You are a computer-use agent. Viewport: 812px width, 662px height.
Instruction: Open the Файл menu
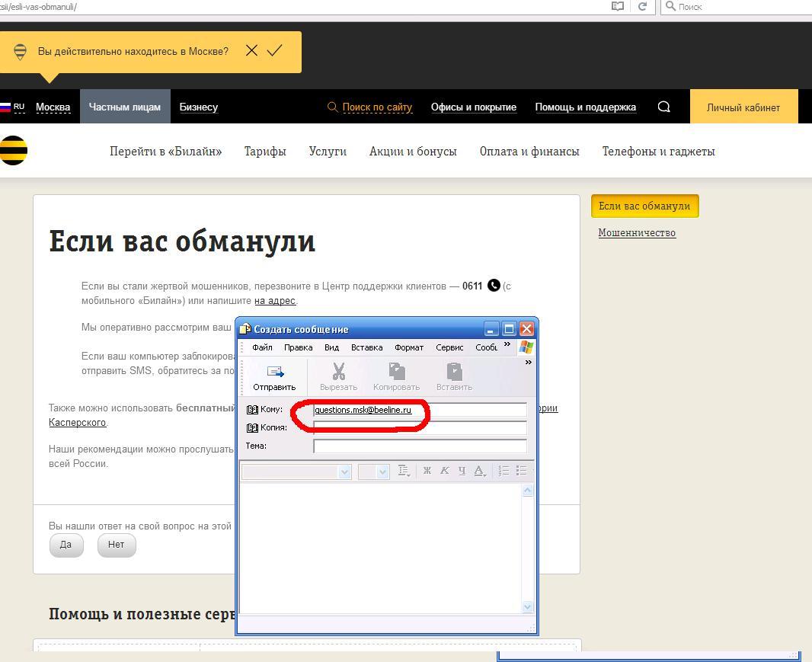[262, 347]
